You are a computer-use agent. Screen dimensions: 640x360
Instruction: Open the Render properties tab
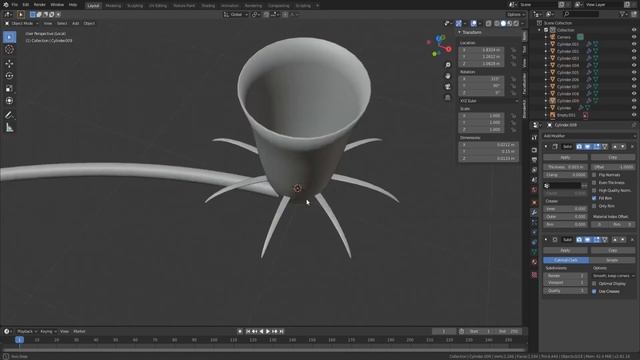(x=534, y=150)
